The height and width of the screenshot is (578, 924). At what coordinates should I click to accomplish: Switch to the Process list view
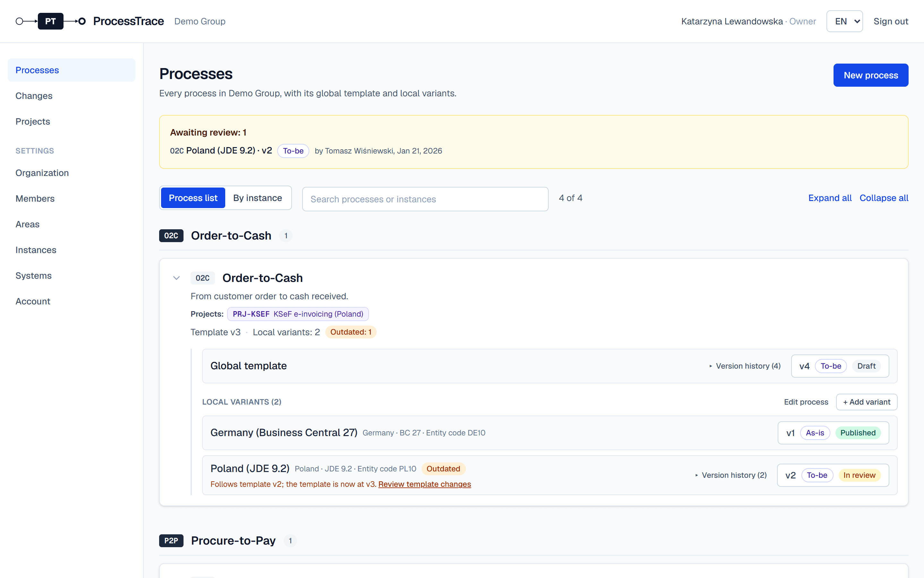pyautogui.click(x=193, y=197)
